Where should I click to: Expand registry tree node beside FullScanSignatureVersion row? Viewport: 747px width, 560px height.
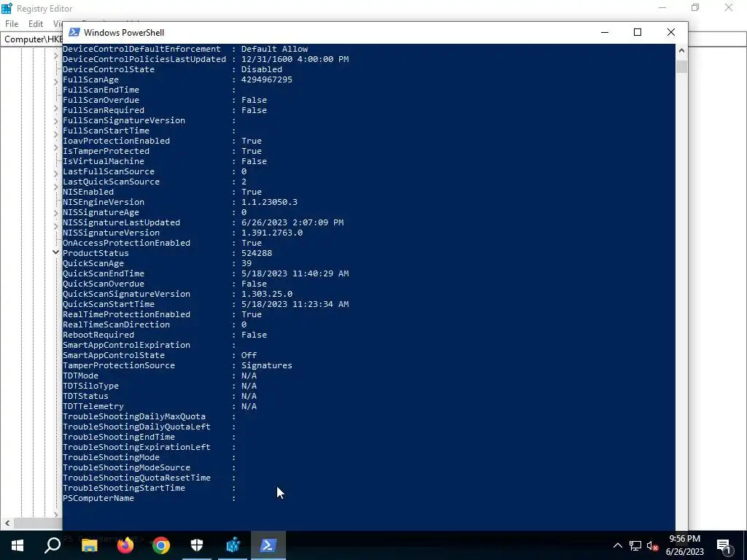(x=55, y=122)
